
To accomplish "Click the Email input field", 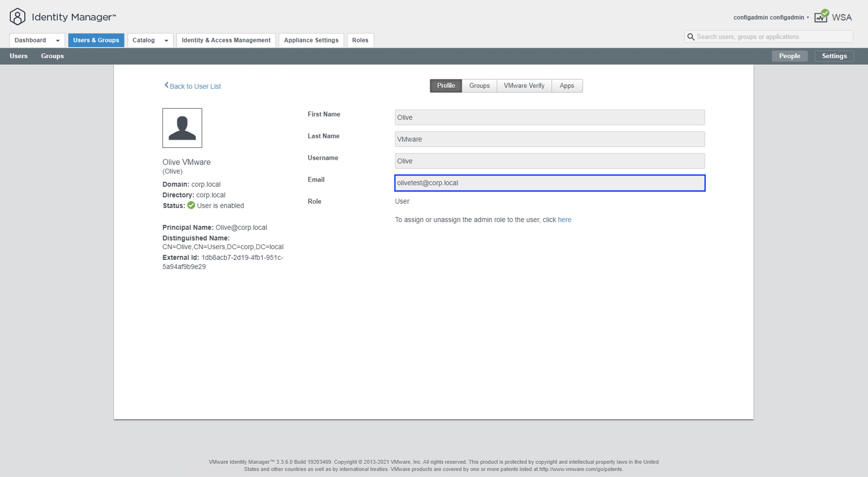I will click(549, 183).
